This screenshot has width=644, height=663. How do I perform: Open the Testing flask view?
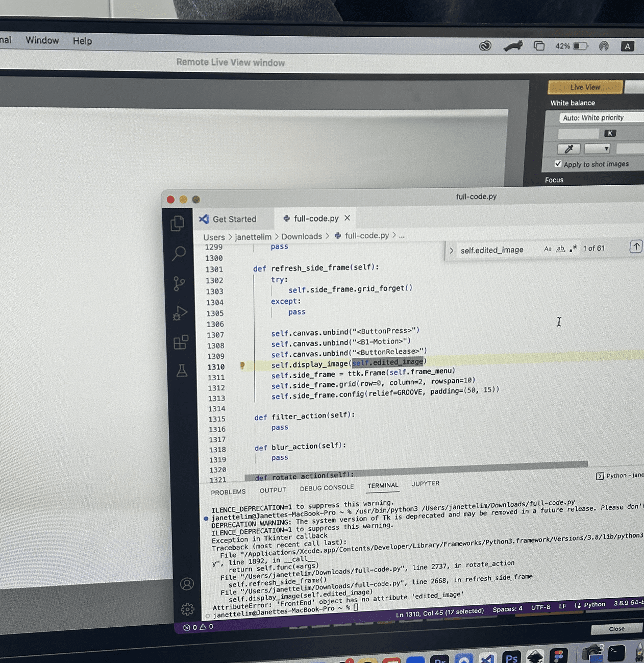pyautogui.click(x=182, y=371)
